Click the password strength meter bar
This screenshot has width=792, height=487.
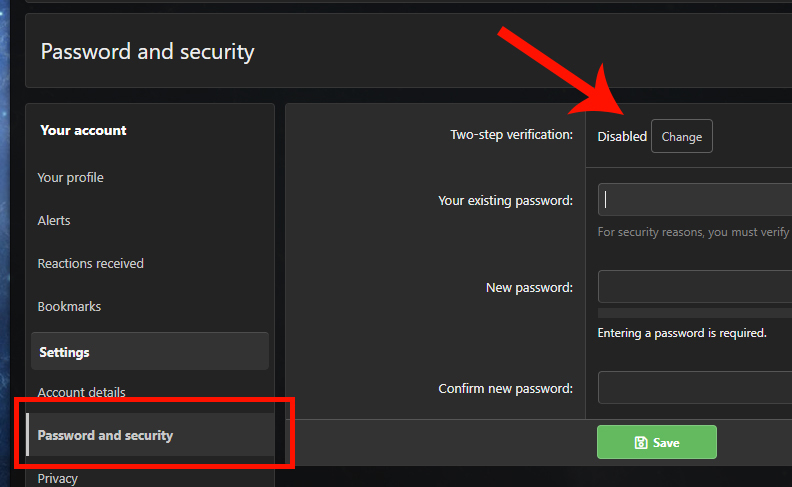pos(695,313)
